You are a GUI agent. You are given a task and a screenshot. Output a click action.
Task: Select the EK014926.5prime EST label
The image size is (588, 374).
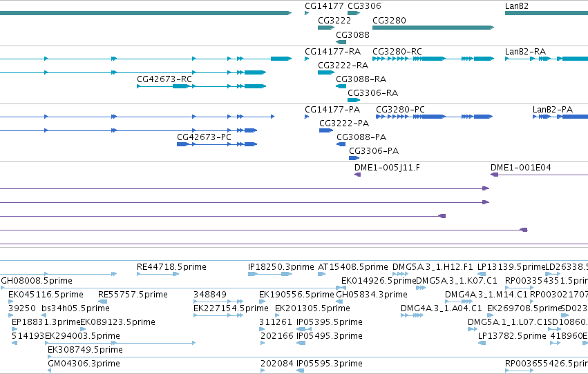[x=379, y=281]
